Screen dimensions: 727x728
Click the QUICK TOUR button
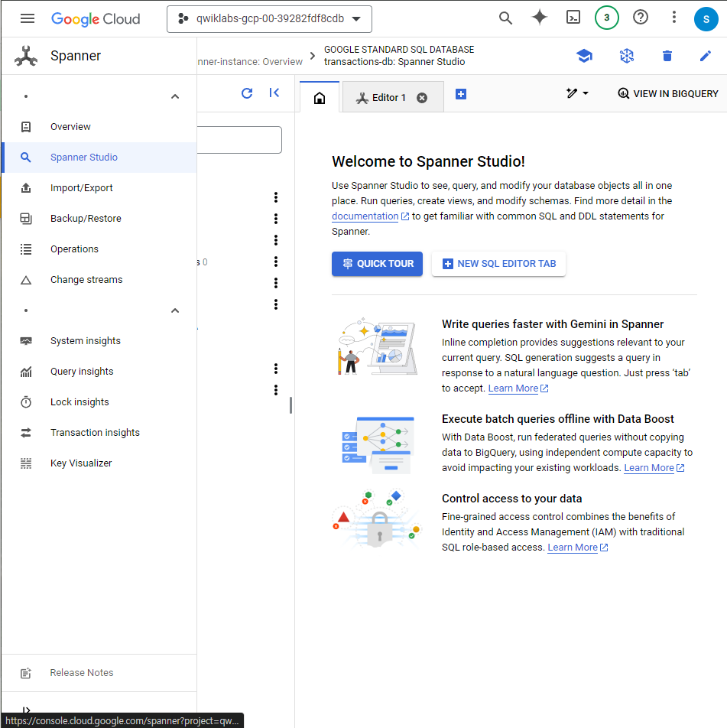pos(377,264)
